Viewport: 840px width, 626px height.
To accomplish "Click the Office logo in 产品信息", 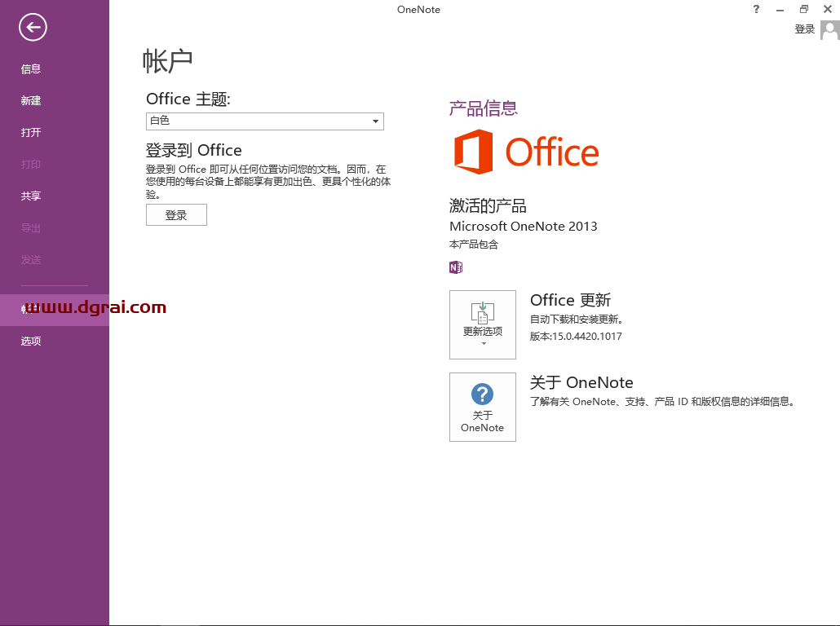I will point(526,152).
